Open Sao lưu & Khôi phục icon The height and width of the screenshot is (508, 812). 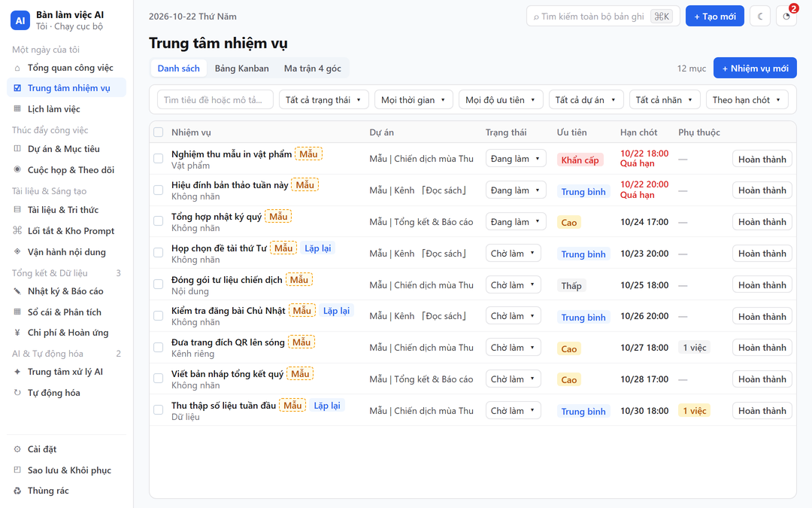(x=17, y=470)
